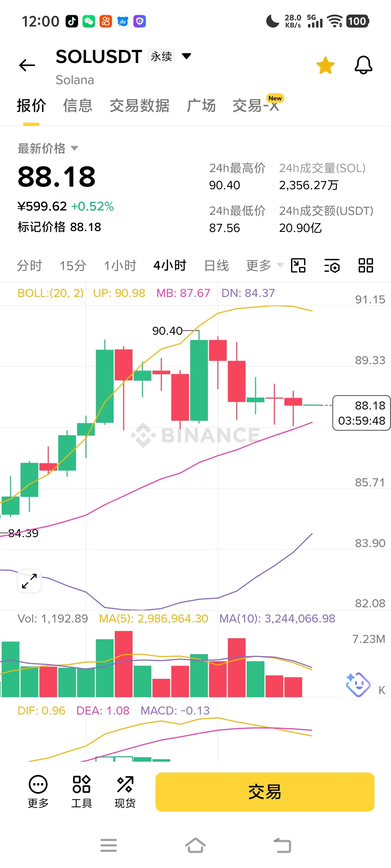Open price alert bell icon
391x868 pixels.
point(363,65)
